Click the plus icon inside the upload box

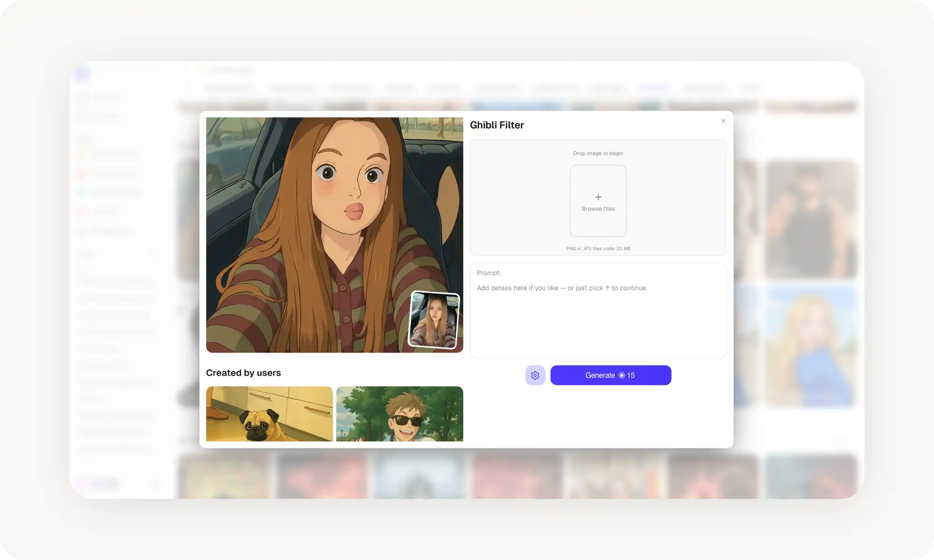coord(598,196)
